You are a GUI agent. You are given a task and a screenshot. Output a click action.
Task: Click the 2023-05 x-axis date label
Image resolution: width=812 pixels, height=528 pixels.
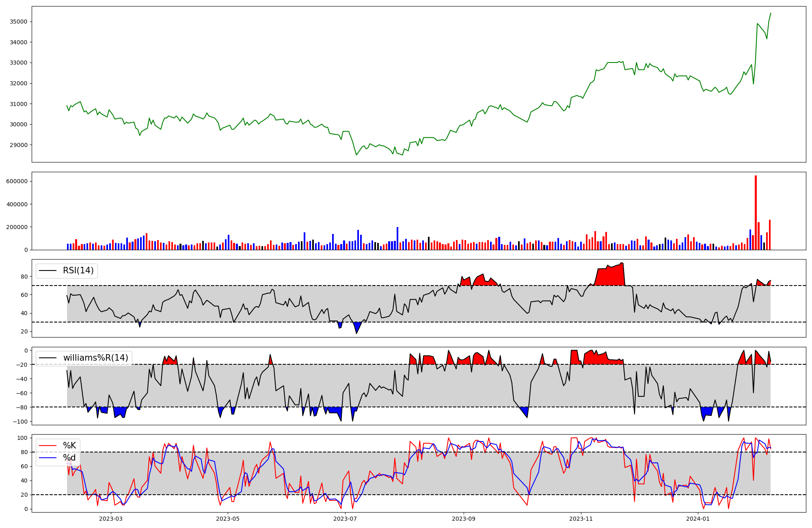tap(228, 519)
